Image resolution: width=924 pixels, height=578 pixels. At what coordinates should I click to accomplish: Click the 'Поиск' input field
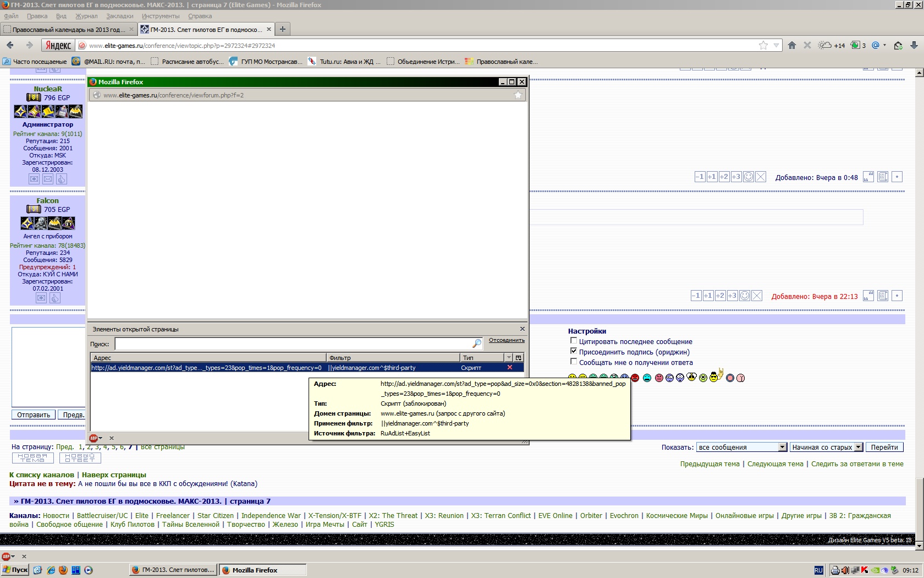point(294,344)
